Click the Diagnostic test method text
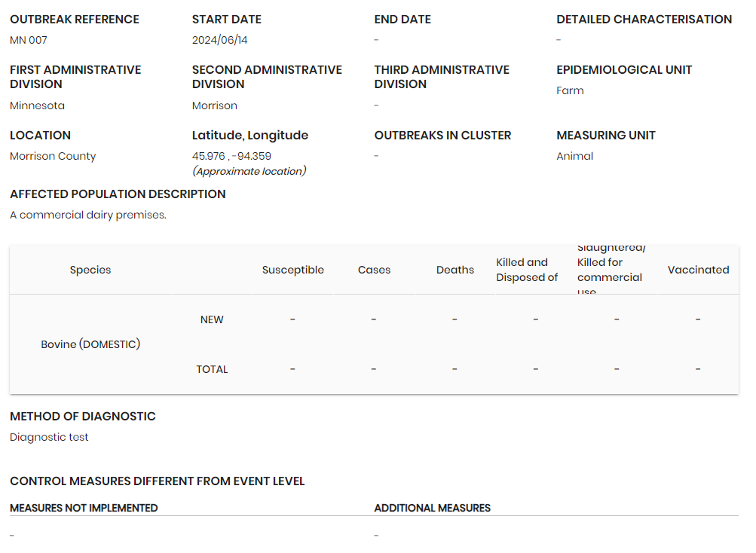This screenshot has height=553, width=756. (x=49, y=437)
